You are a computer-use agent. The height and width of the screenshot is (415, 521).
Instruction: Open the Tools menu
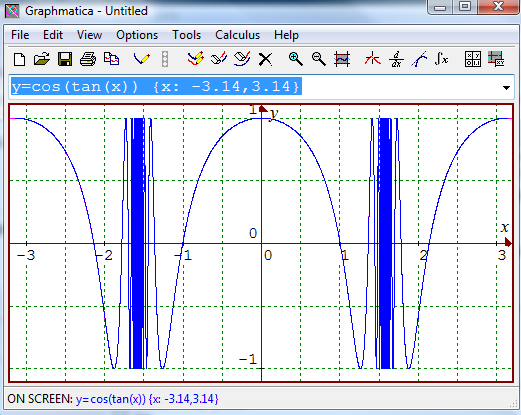point(186,35)
